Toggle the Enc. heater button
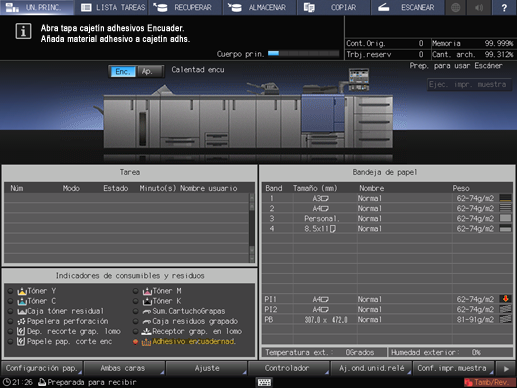Viewport: 517px width, 388px height. tap(123, 71)
